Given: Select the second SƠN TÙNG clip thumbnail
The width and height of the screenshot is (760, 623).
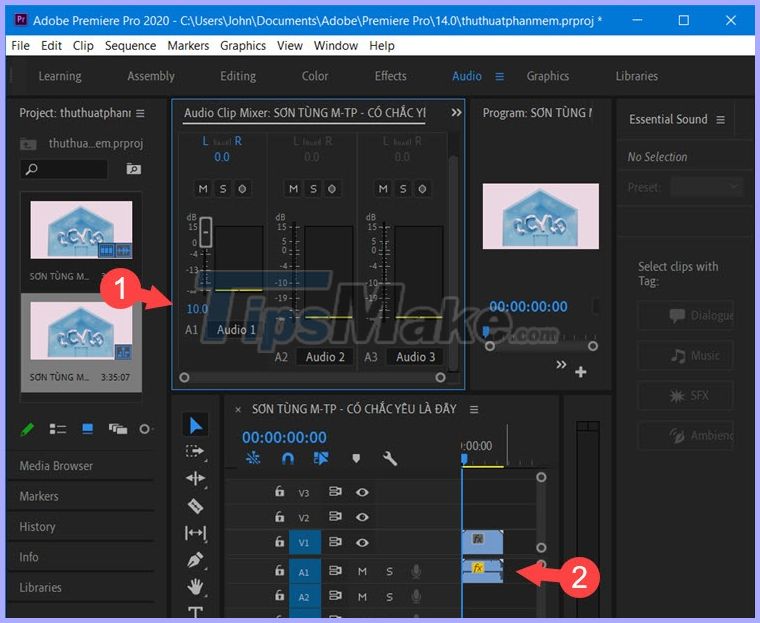Looking at the screenshot, I should [81, 332].
